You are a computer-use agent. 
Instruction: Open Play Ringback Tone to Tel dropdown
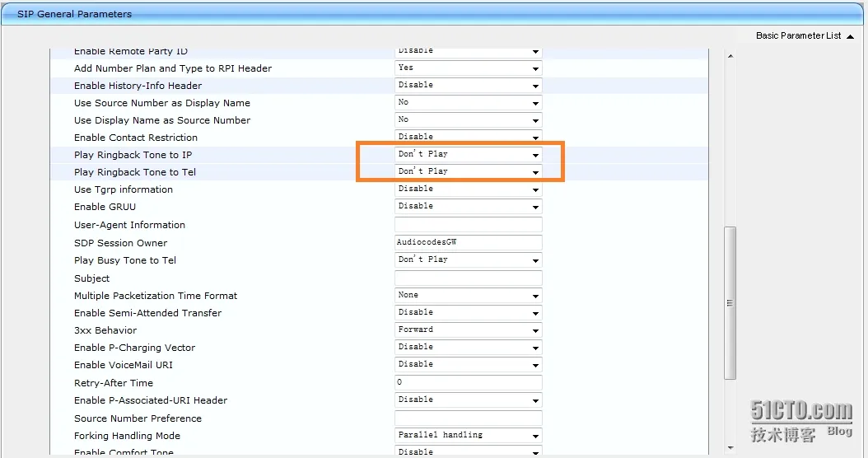[469, 171]
